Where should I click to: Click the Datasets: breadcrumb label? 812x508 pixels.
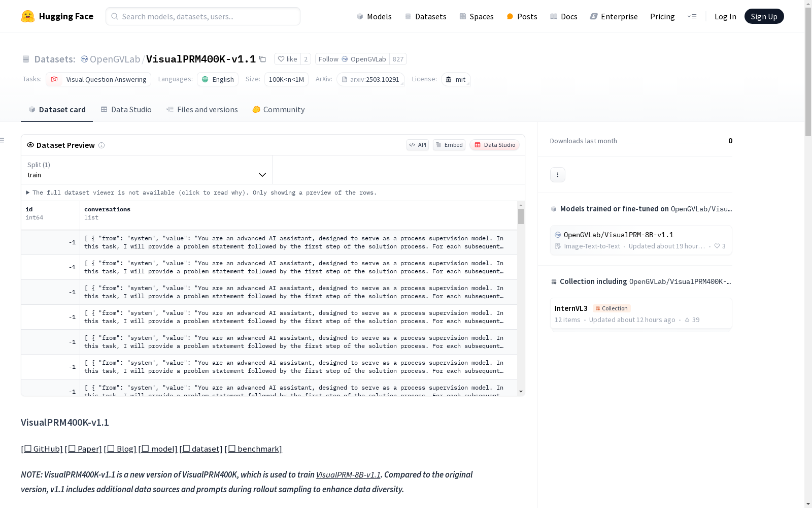click(55, 59)
